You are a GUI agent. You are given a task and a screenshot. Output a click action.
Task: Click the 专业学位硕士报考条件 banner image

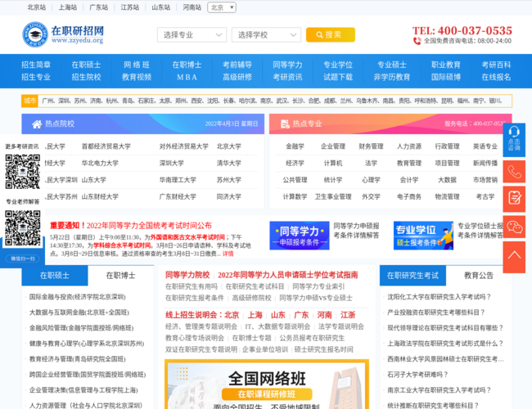tap(423, 236)
